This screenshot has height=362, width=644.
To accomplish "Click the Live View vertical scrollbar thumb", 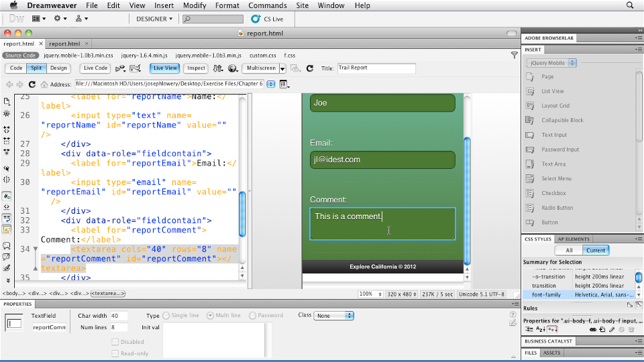I will pyautogui.click(x=467, y=201).
